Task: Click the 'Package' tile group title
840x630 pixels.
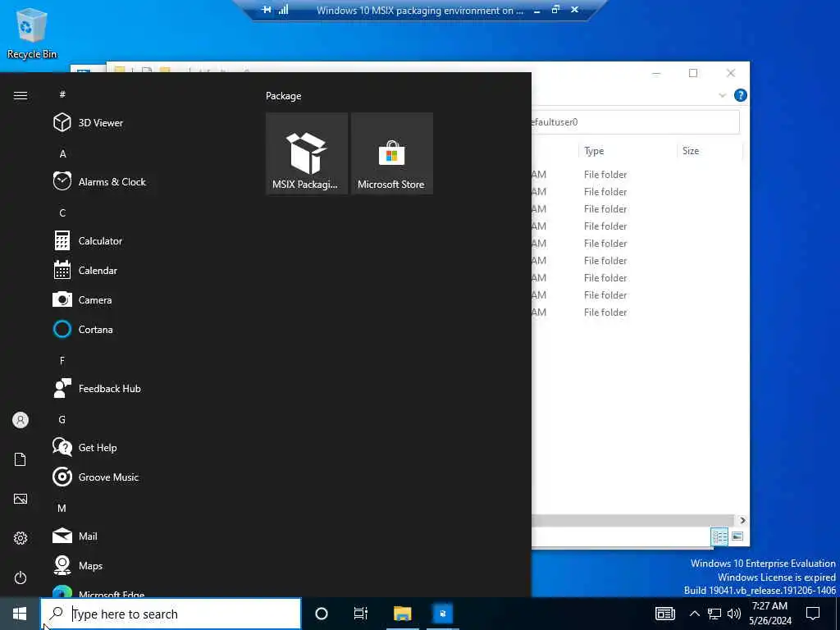Action: tap(283, 96)
